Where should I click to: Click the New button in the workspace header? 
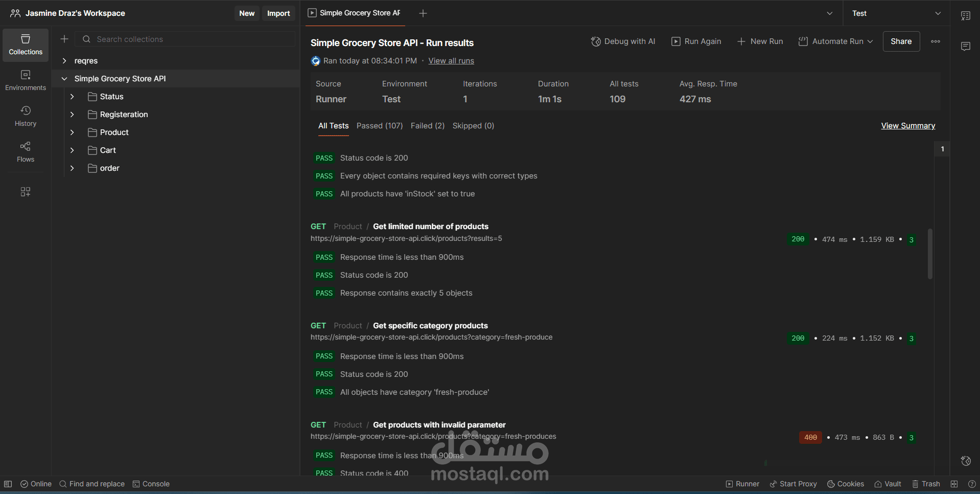[x=247, y=13]
